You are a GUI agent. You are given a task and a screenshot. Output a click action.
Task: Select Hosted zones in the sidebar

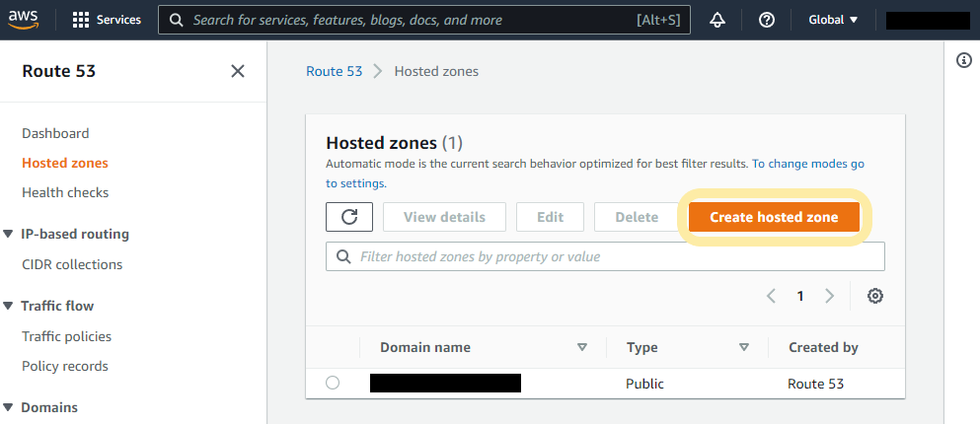tap(65, 163)
